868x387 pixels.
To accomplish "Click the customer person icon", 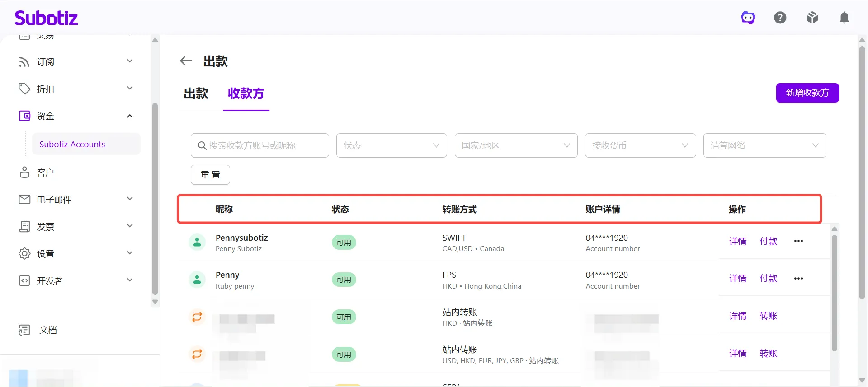I will pyautogui.click(x=24, y=172).
